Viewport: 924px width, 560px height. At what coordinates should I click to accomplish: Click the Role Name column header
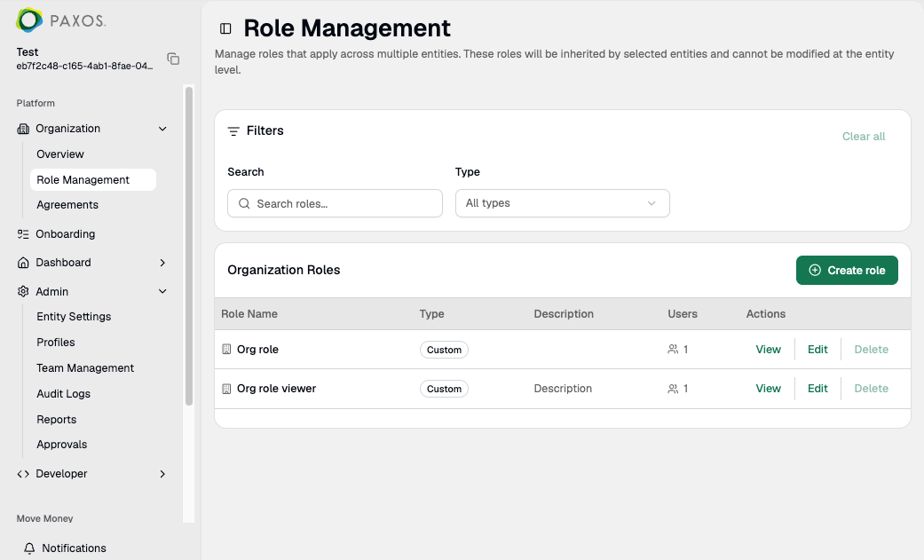(249, 314)
